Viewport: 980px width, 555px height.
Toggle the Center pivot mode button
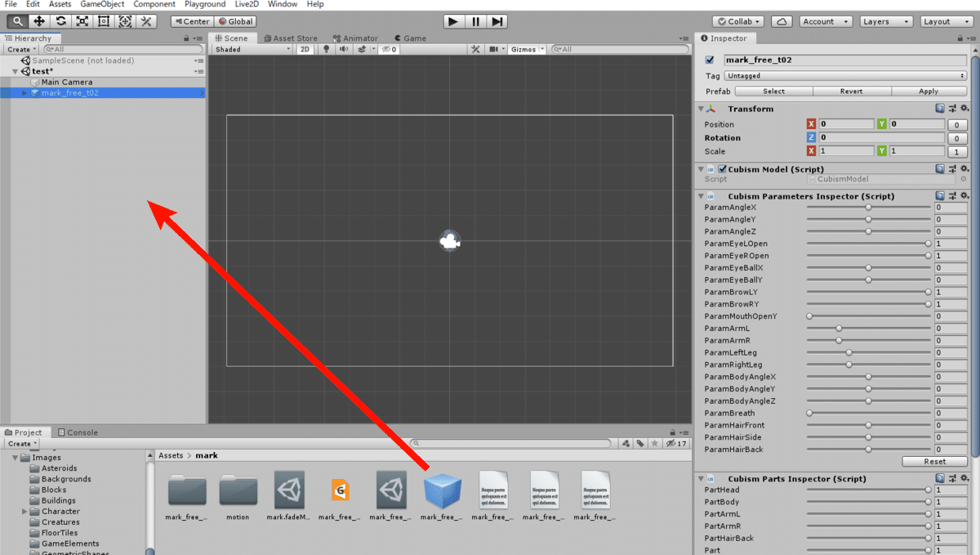coord(192,21)
